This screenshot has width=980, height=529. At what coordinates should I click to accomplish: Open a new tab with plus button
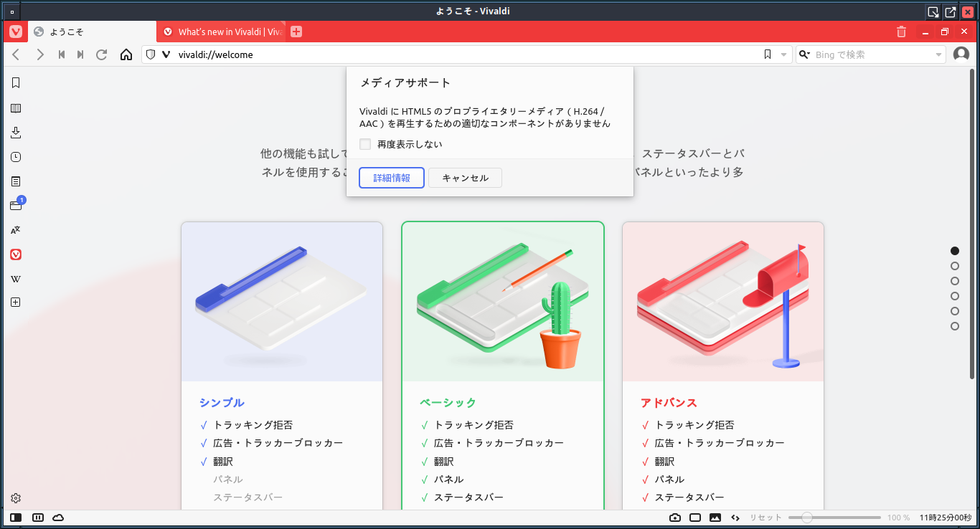pyautogui.click(x=296, y=32)
